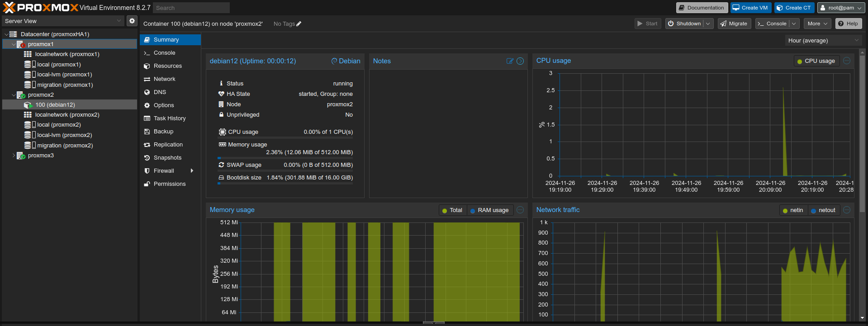Toggle CPU usage series in chart legend
868x326 pixels.
(x=816, y=61)
